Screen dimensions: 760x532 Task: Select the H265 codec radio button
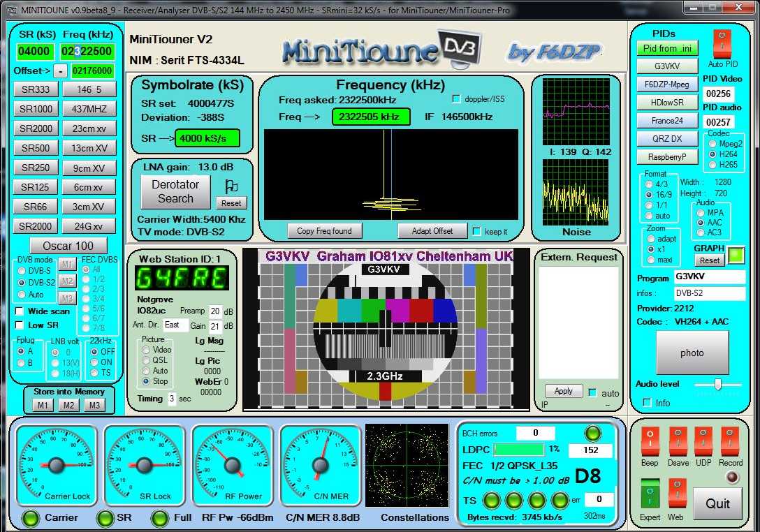coord(712,165)
